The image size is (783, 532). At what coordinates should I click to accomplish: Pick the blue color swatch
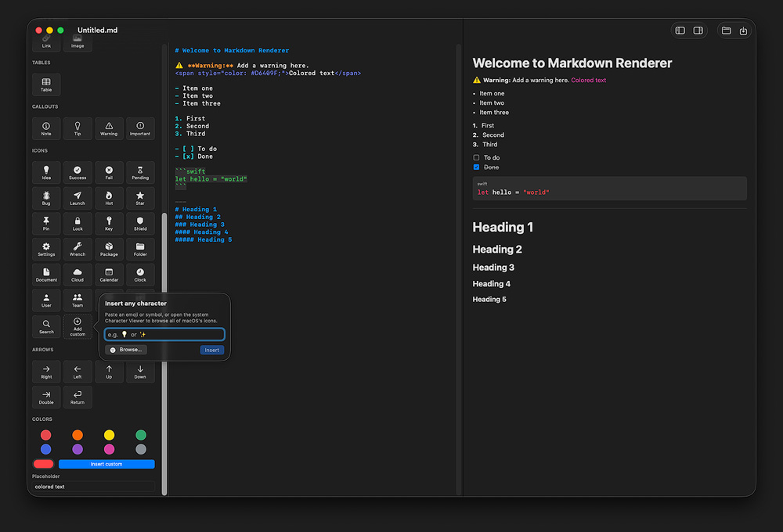click(x=46, y=449)
